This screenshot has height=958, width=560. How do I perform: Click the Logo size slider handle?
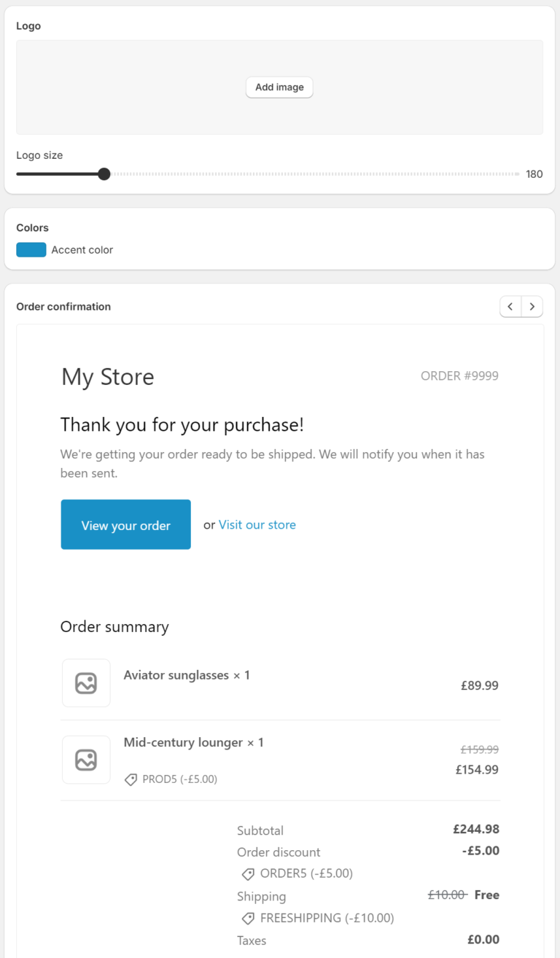point(104,174)
